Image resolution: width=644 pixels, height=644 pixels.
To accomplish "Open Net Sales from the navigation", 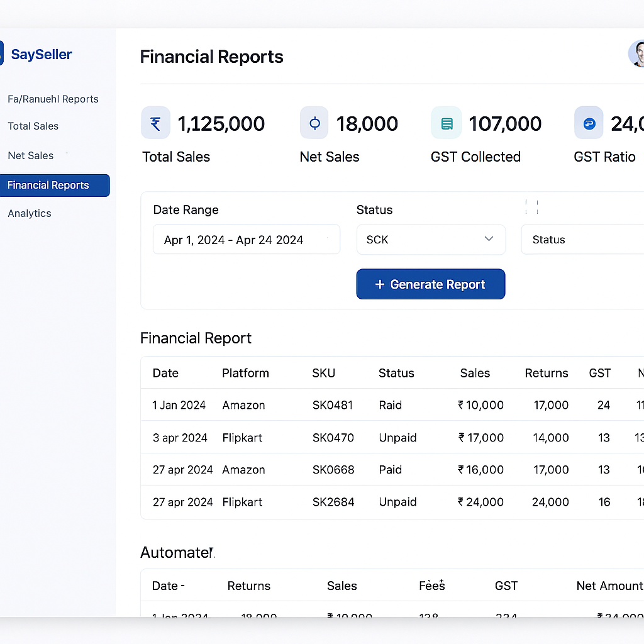I will pos(30,155).
